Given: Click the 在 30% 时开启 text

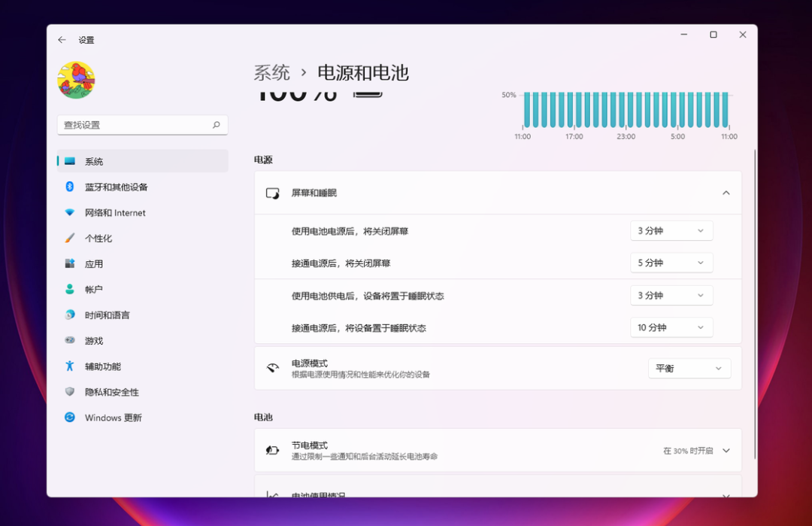Looking at the screenshot, I should point(688,451).
